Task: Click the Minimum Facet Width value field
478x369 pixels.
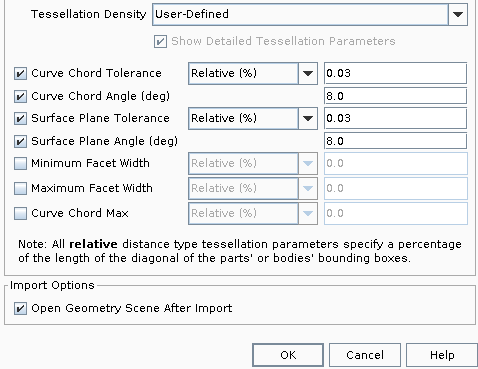Action: click(x=396, y=163)
